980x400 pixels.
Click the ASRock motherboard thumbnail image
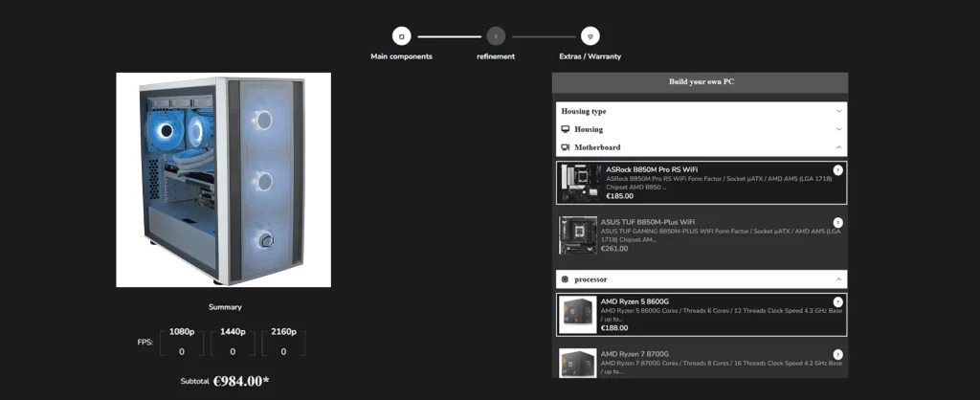581,183
